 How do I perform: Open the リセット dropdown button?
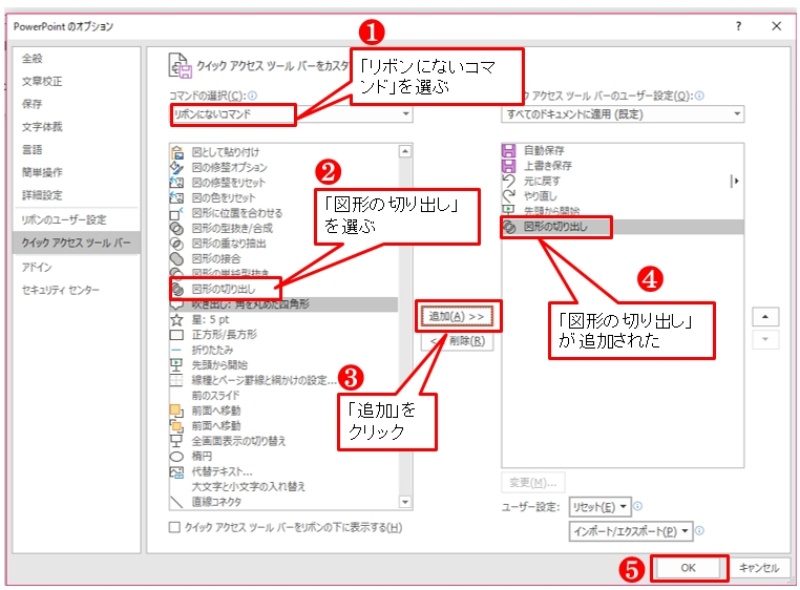[x=599, y=507]
